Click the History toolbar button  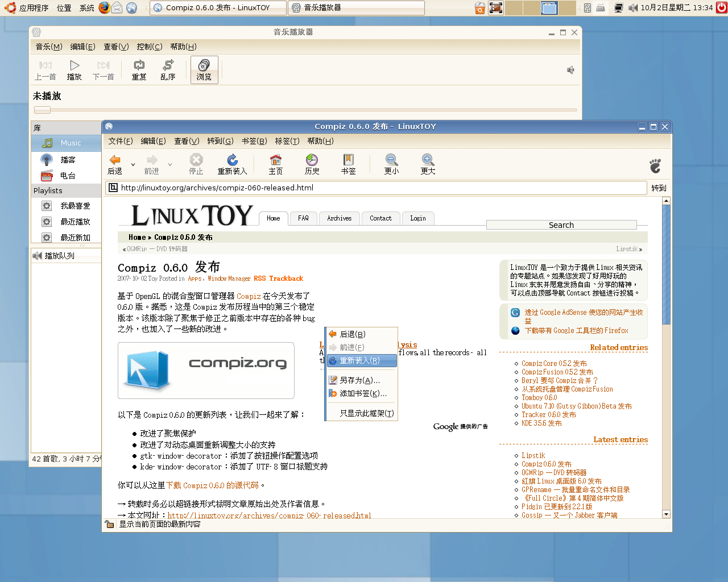[x=312, y=164]
